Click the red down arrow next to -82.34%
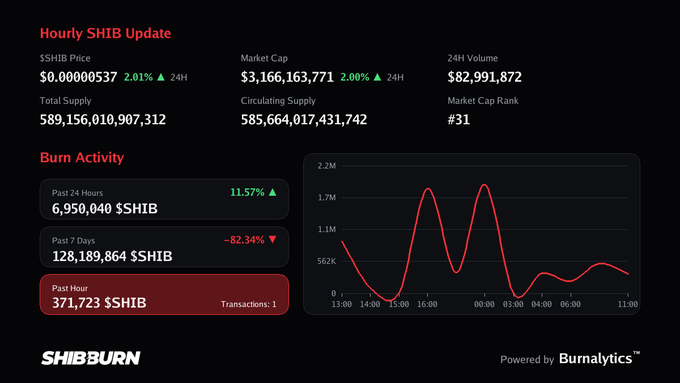Image resolution: width=680 pixels, height=383 pixels. 272,239
